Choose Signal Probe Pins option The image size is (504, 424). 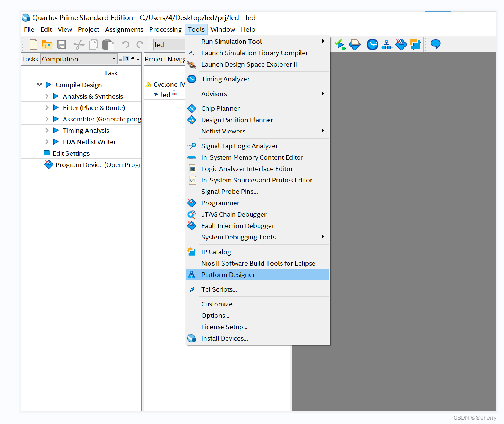click(258, 192)
